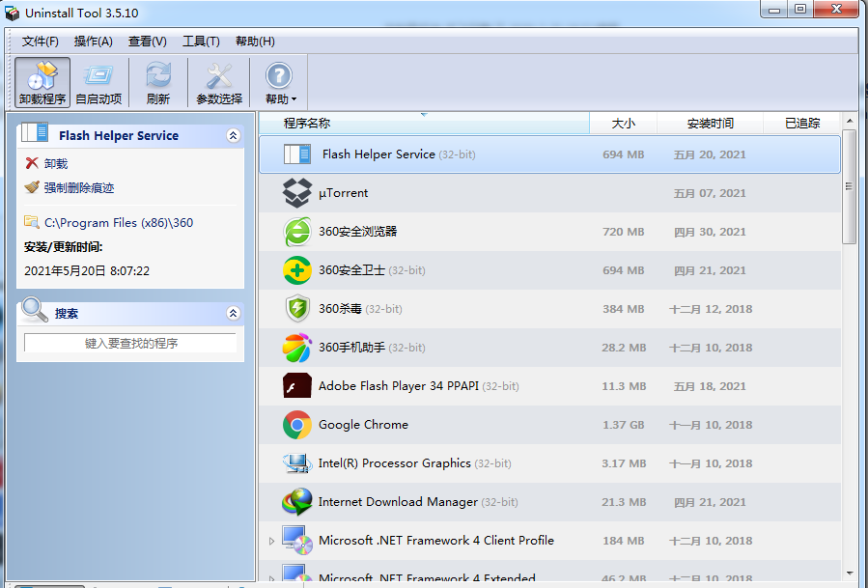The image size is (868, 588).
Task: Click the 360安全卫士 (32-bit) program name
Action: point(372,270)
